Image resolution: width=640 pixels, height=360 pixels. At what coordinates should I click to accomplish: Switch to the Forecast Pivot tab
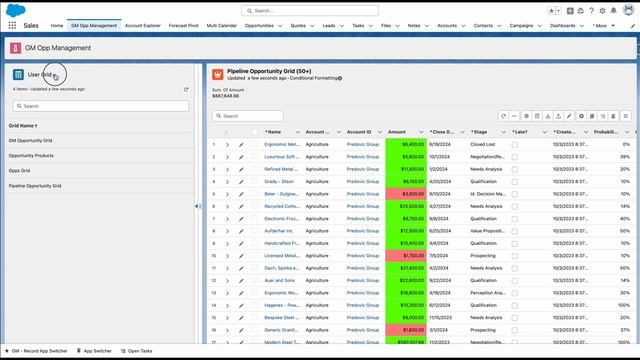pos(183,26)
